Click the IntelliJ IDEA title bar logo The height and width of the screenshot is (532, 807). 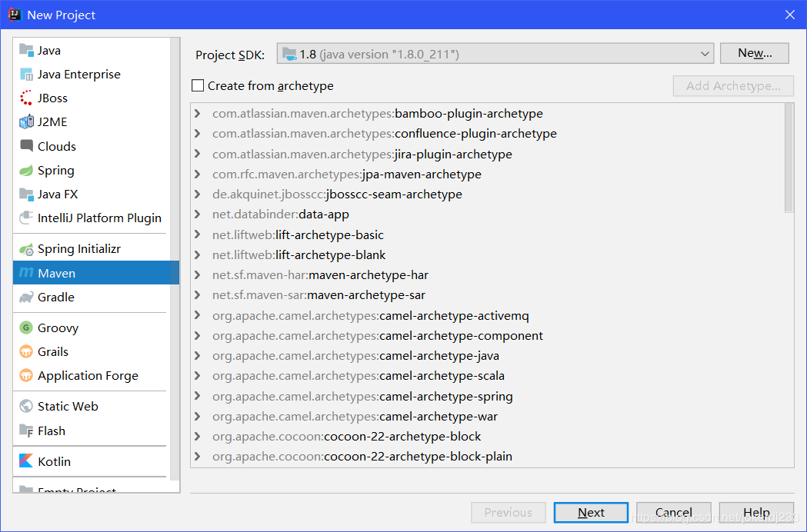pyautogui.click(x=15, y=15)
